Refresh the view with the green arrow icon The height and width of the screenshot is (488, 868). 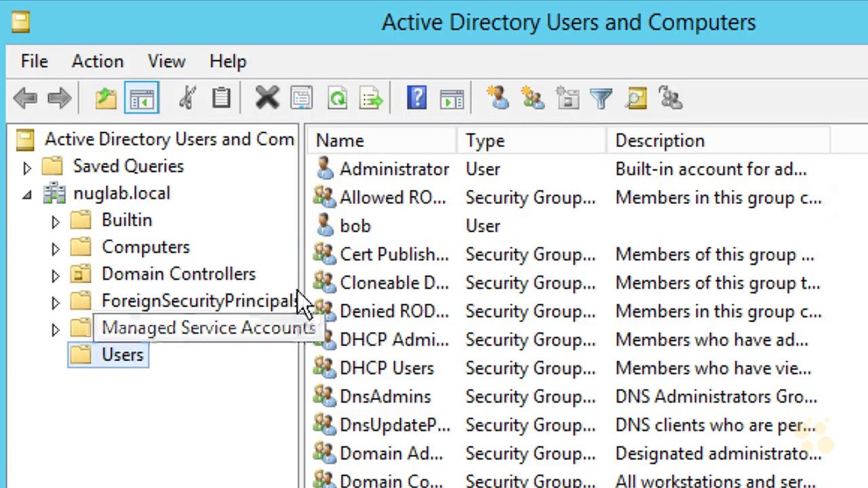click(x=337, y=99)
